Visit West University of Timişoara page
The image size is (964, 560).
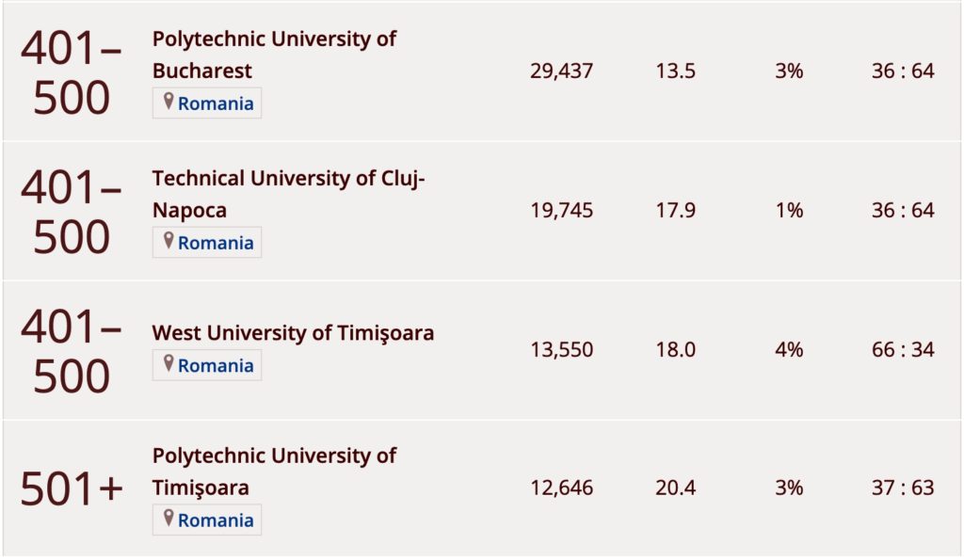click(293, 333)
